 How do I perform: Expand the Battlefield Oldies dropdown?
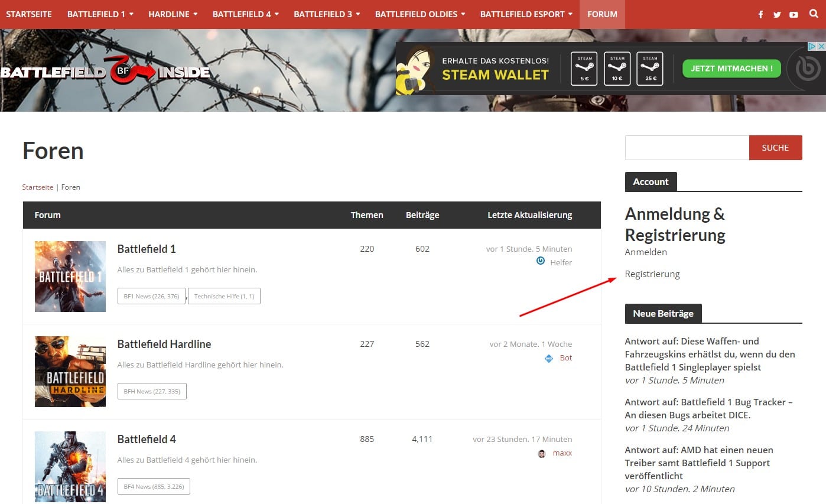419,14
